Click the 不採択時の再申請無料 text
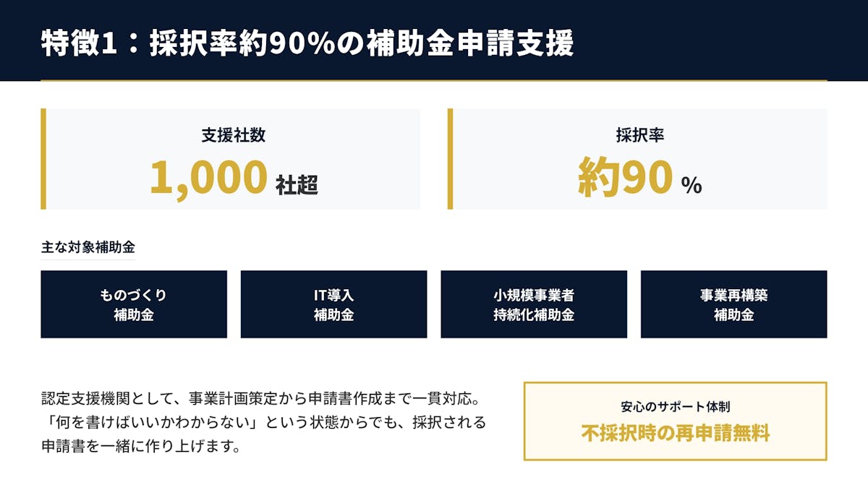868x488 pixels. click(675, 433)
